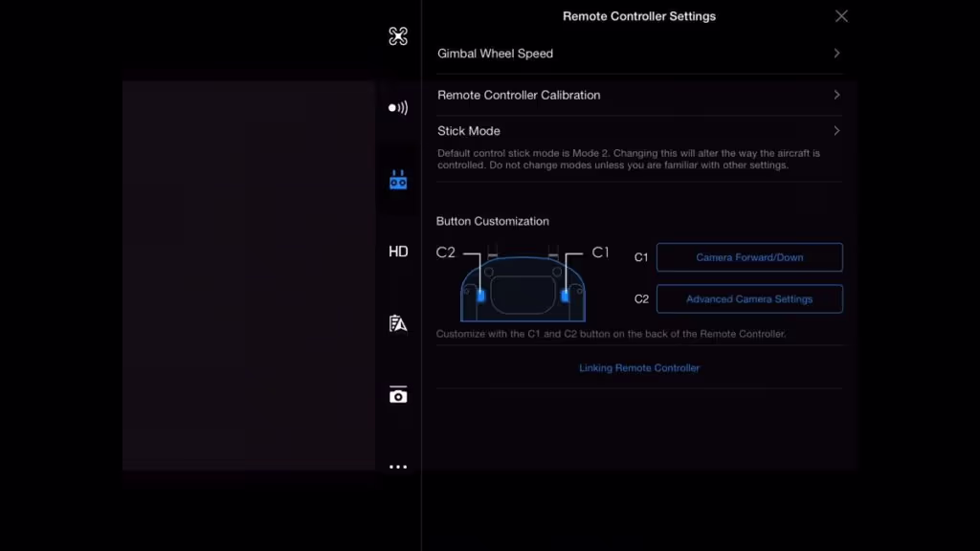Click the C2 button on controller diagram
The width and height of the screenshot is (980, 551).
pos(480,296)
